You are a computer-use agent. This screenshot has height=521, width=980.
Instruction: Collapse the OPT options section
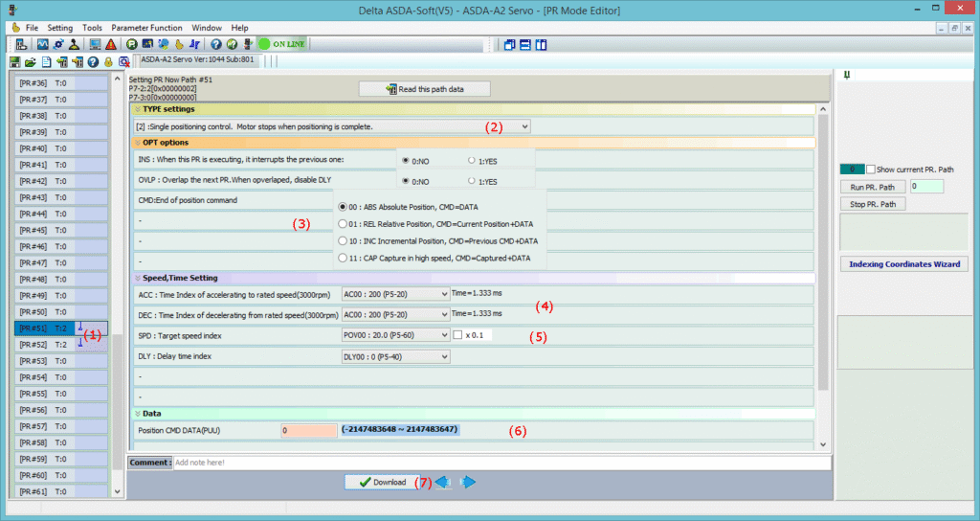coord(138,143)
